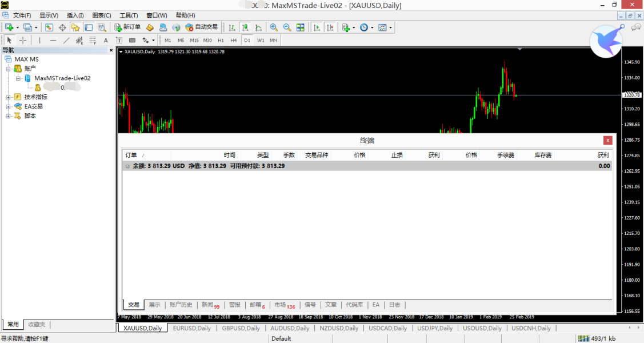This screenshot has height=343, width=644.
Task: Click the zoom in magnifier icon
Action: [x=274, y=27]
